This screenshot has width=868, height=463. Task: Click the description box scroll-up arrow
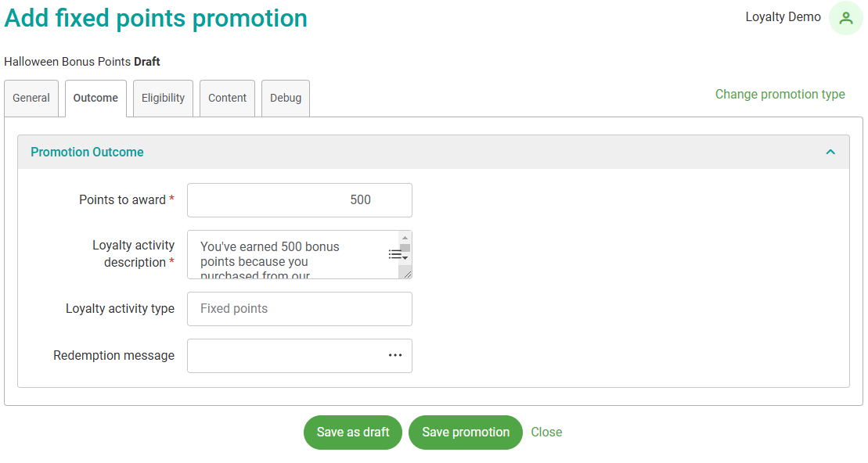coord(405,237)
